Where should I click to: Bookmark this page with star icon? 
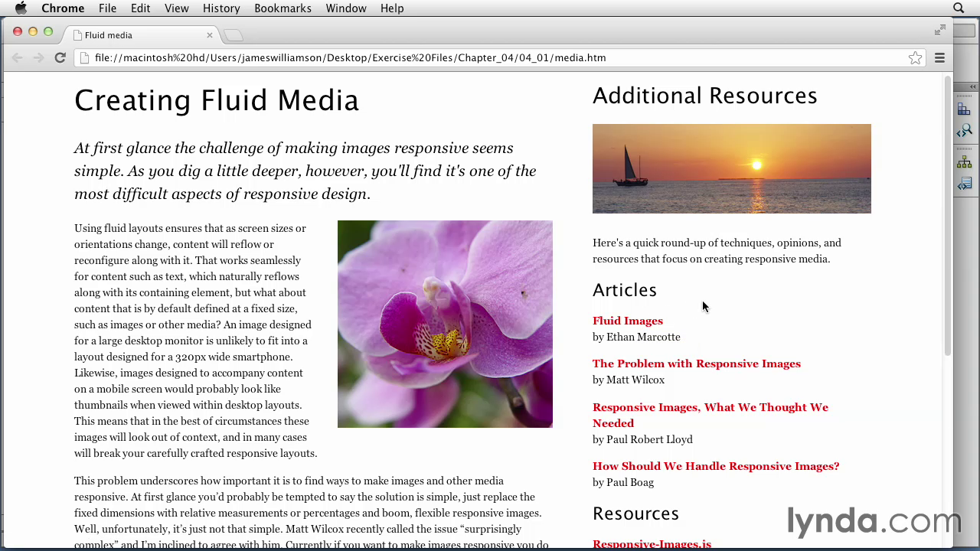coord(915,57)
